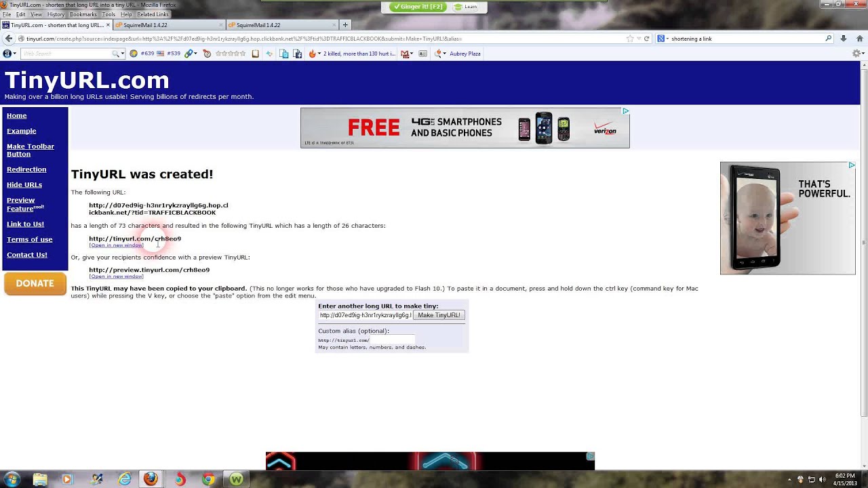
Task: Open the File menu
Action: [x=7, y=14]
